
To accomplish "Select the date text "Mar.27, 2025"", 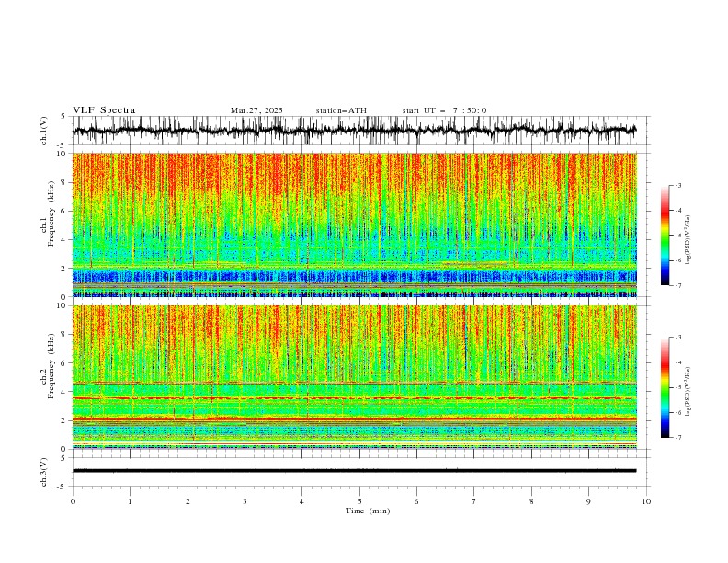I will pos(256,110).
